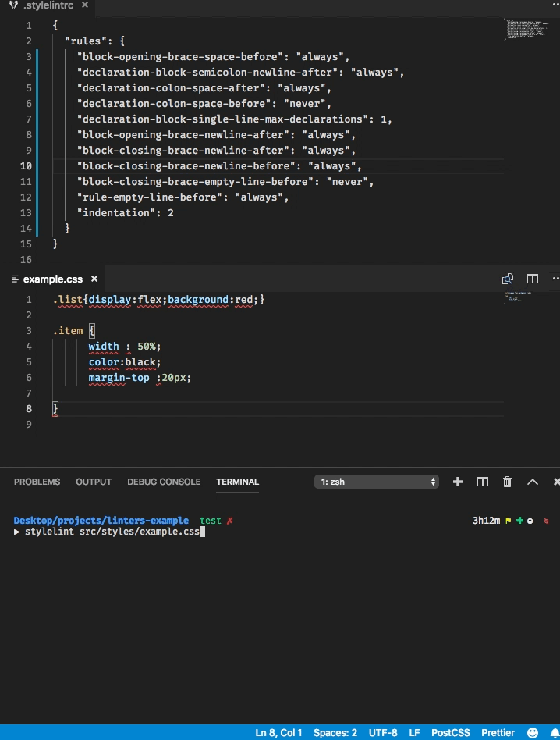Click Ln 8, Col 1 in status bar
This screenshot has width=560, height=740.
[278, 732]
